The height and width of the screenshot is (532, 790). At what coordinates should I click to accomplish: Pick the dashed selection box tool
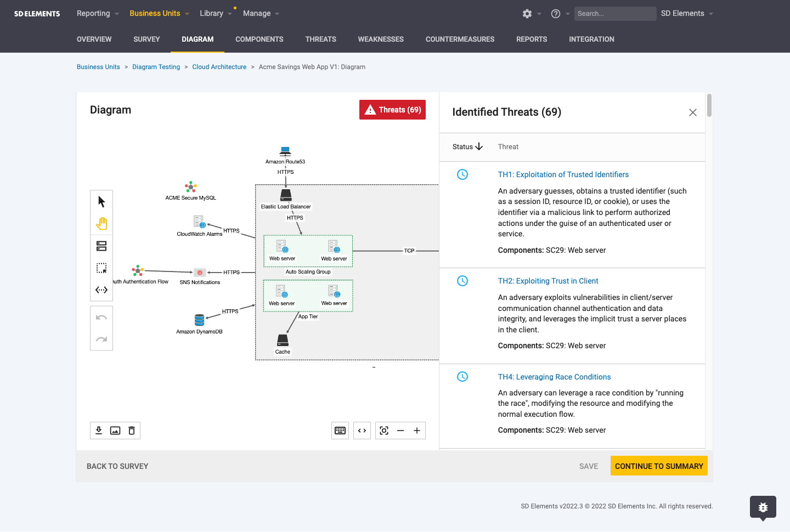click(x=101, y=268)
